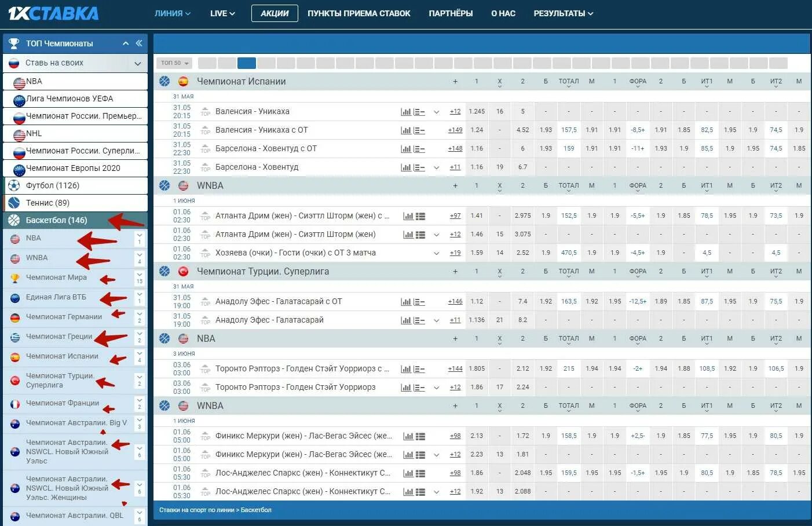Open markets list icon for Анадолу Эфес - Галатасарай

419,320
